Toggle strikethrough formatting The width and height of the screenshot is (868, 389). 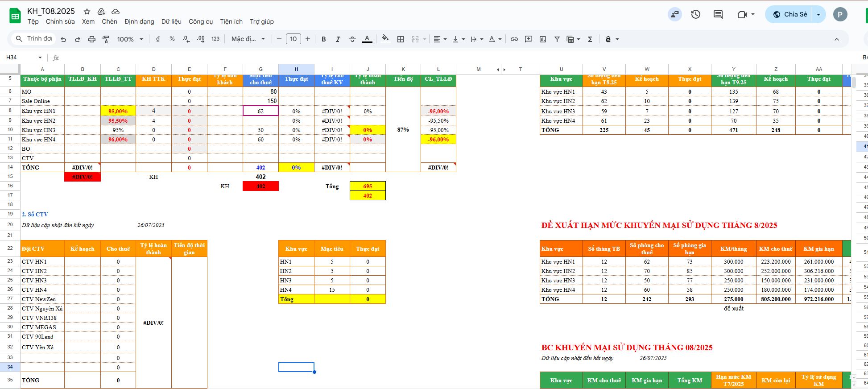click(x=352, y=39)
